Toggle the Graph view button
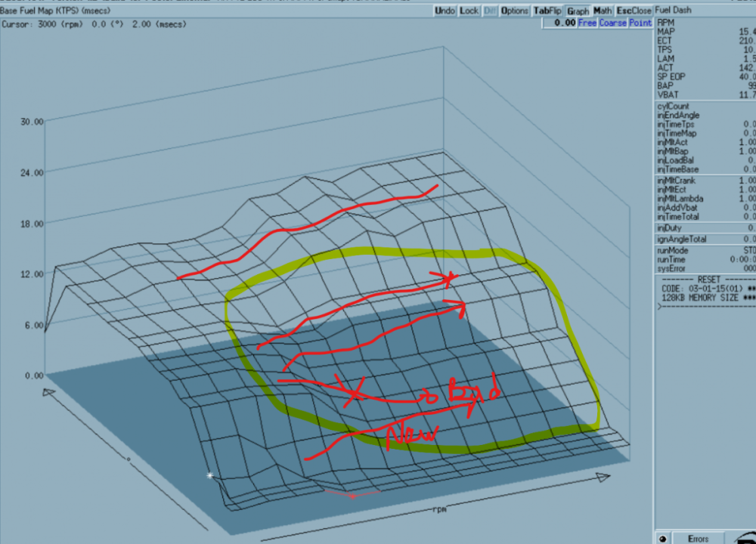The width and height of the screenshot is (756, 544). pos(578,11)
